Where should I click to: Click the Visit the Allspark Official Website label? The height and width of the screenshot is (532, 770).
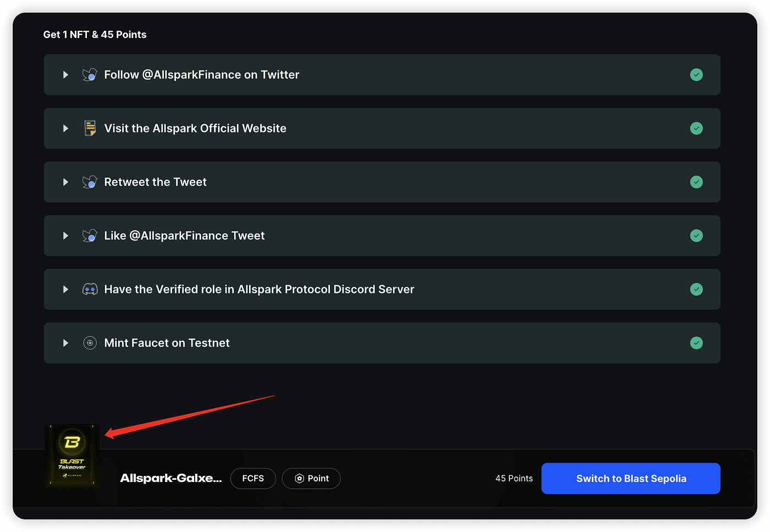(x=195, y=129)
